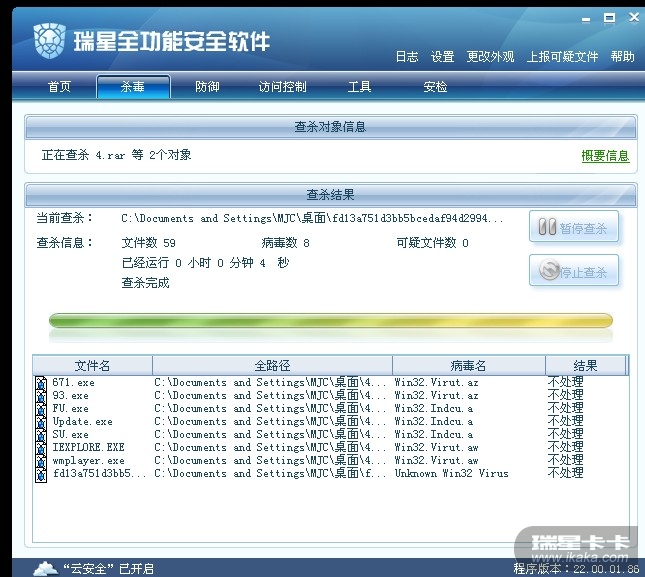
Task: Open the 概要信息 summary link
Action: pos(605,156)
